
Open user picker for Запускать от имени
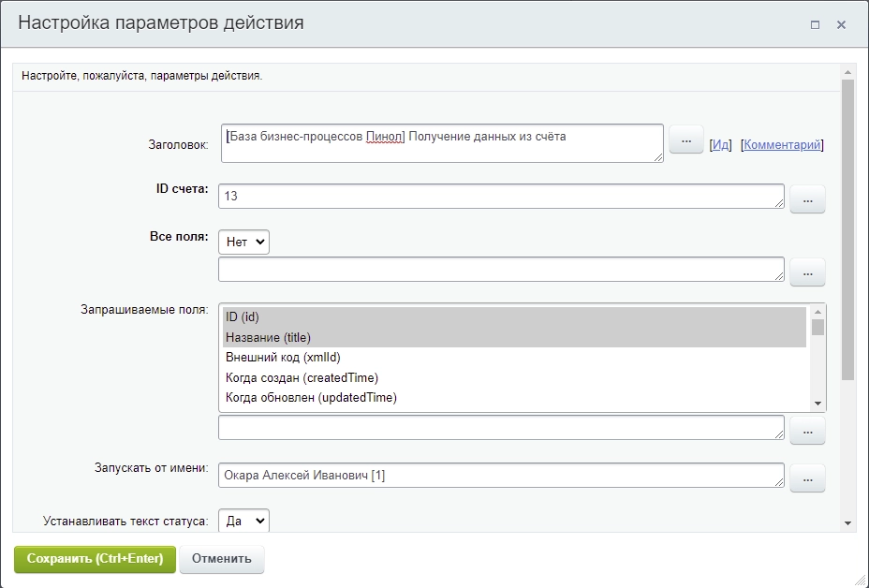coord(807,478)
